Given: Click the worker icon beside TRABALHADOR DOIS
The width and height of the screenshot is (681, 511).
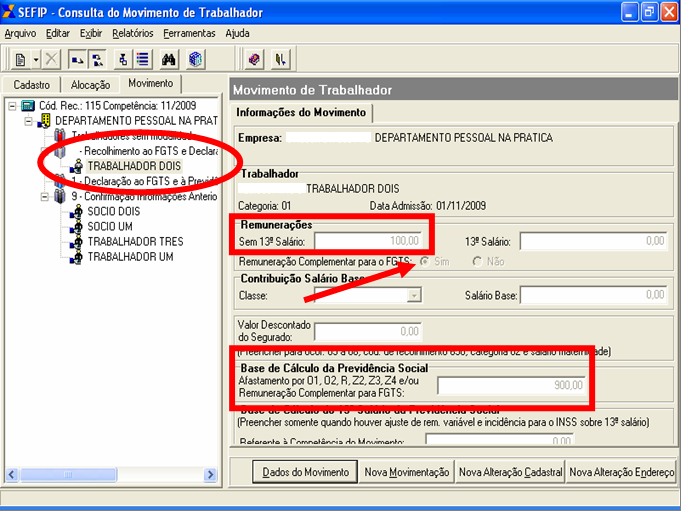Looking at the screenshot, I should pos(77,166).
